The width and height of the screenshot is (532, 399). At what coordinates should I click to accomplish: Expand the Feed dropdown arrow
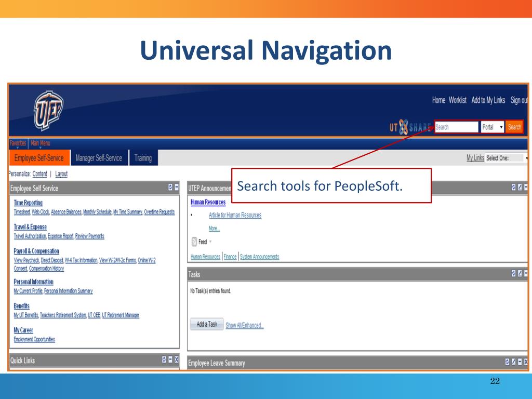coord(210,242)
